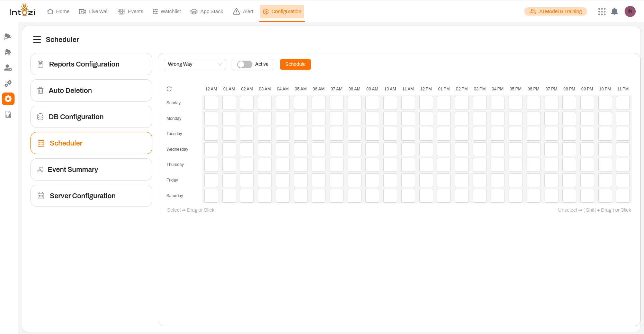
Task: Go to the Live Wall tab
Action: pyautogui.click(x=94, y=11)
